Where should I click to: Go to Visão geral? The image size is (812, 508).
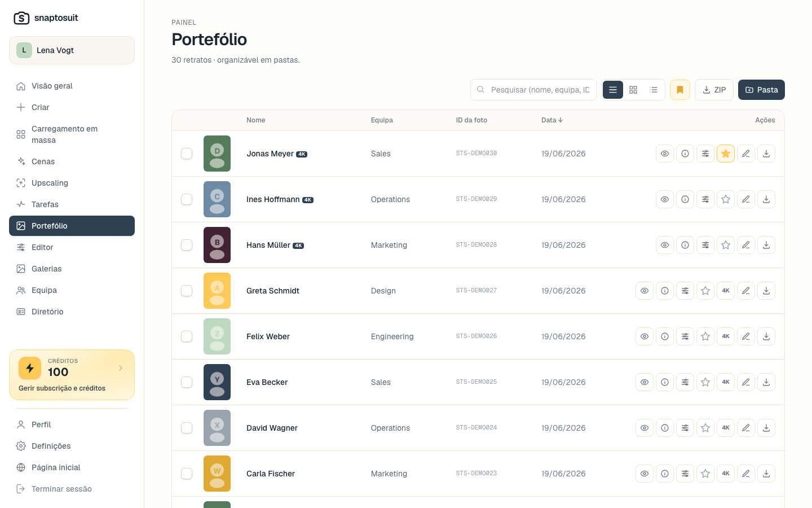pyautogui.click(x=72, y=86)
